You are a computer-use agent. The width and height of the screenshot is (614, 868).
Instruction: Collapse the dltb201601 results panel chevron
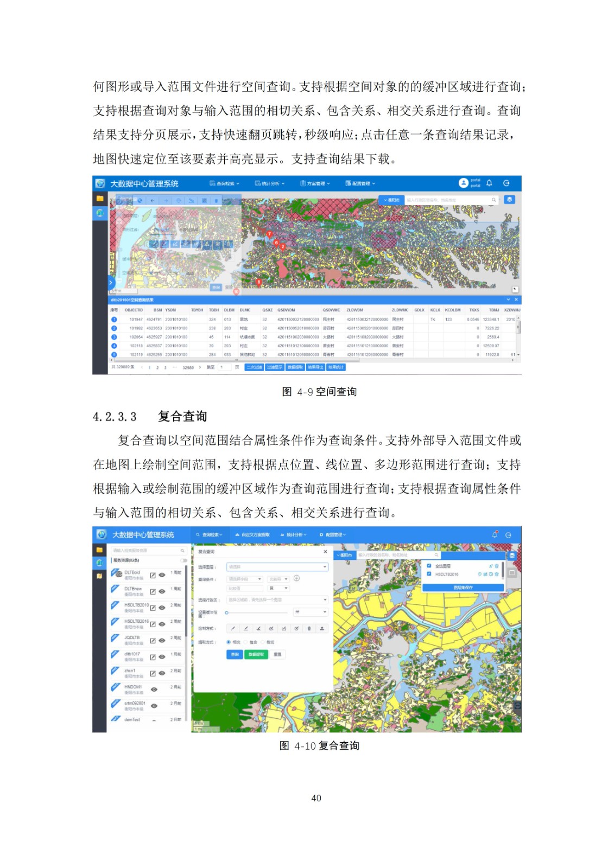pyautogui.click(x=508, y=299)
